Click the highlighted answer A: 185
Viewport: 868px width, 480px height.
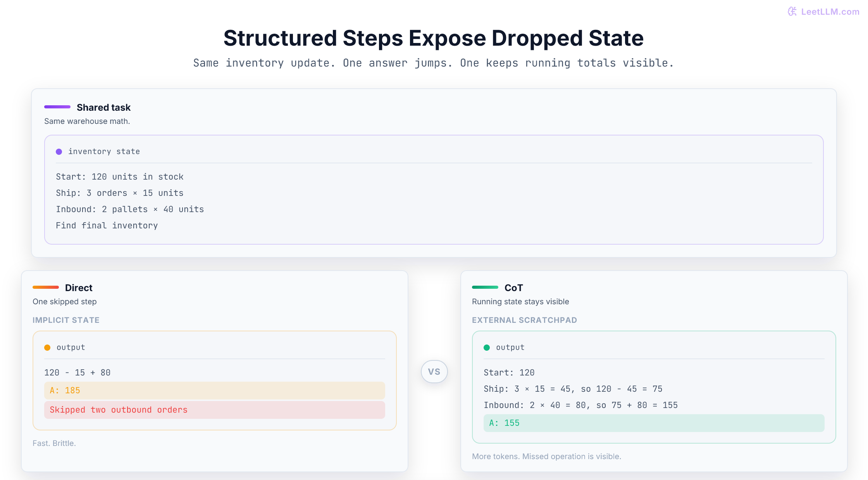pyautogui.click(x=215, y=391)
